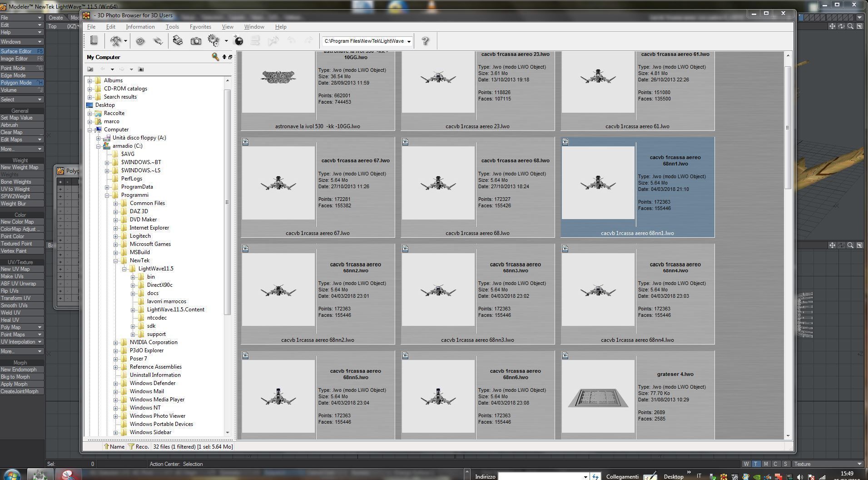The height and width of the screenshot is (480, 868).
Task: Collapse the LightWave11.5 folder node
Action: (x=124, y=269)
